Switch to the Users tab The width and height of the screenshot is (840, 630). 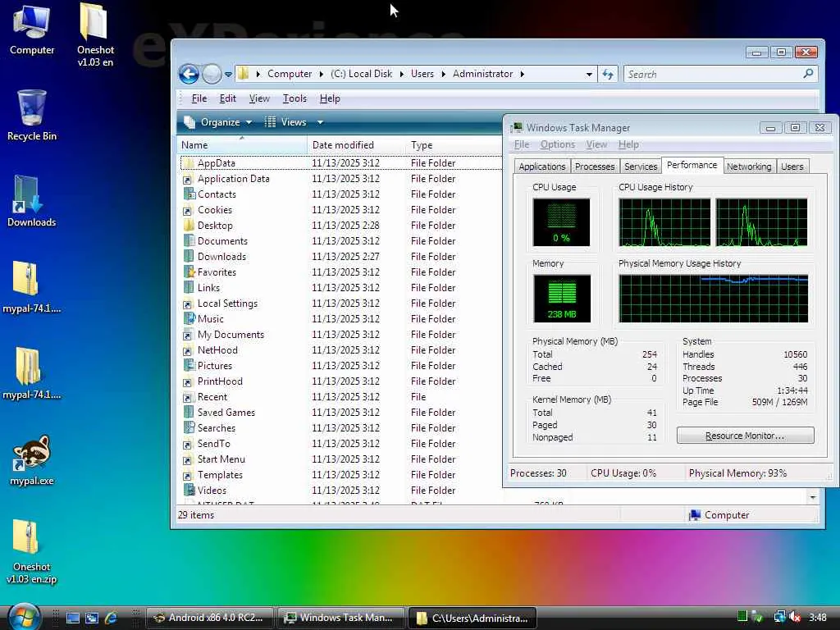pos(792,167)
